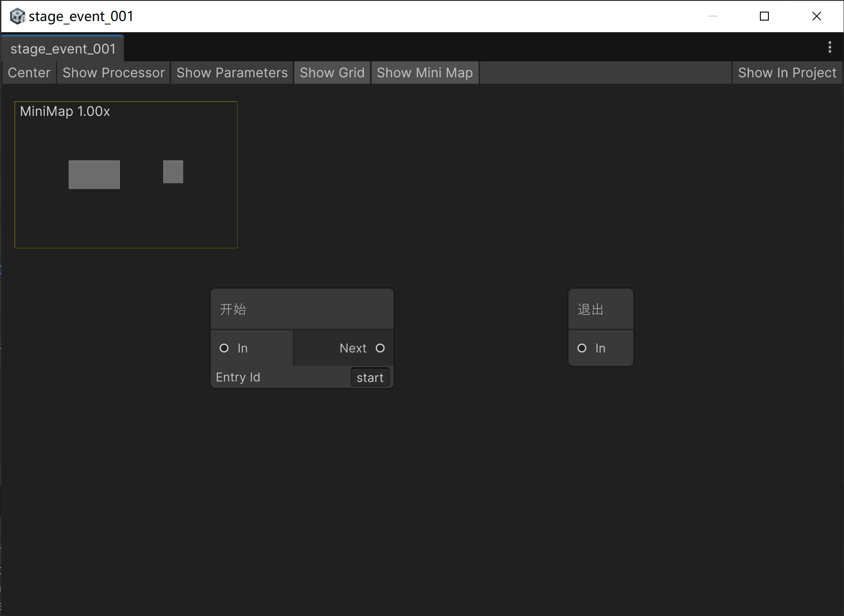Viewport: 844px width, 616px height.
Task: Maximize the stage_event_001 window
Action: pos(764,16)
